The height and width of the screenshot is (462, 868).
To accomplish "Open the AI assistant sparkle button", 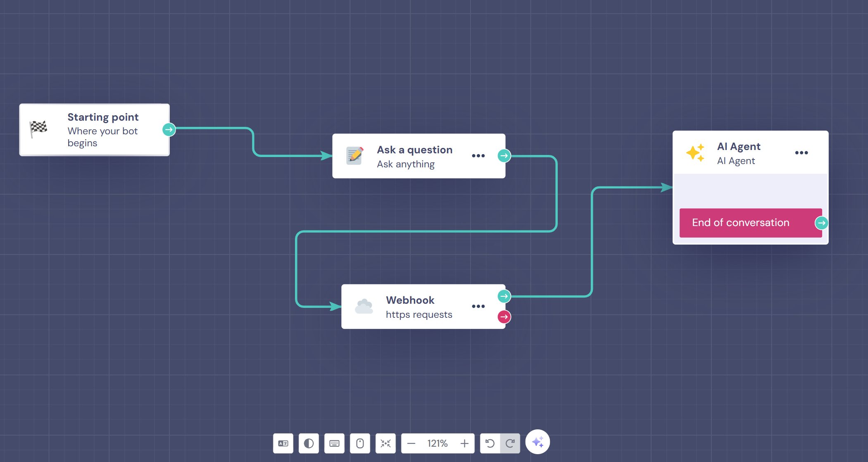I will tap(537, 442).
